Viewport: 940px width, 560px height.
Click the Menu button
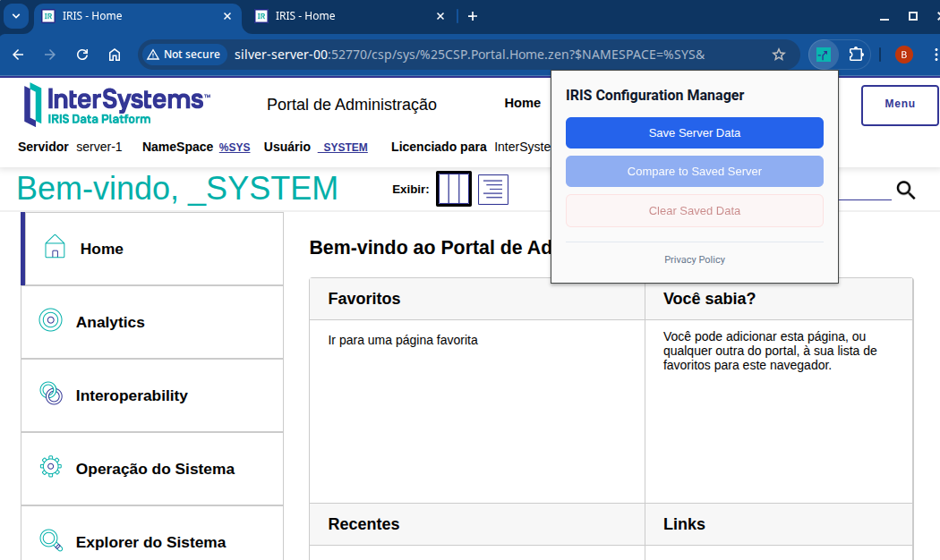coord(899,105)
